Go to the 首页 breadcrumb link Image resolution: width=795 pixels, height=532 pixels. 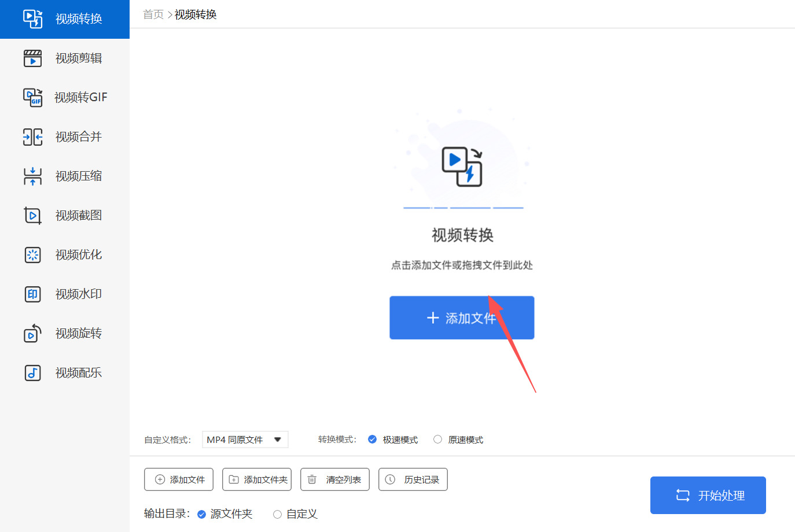click(152, 14)
